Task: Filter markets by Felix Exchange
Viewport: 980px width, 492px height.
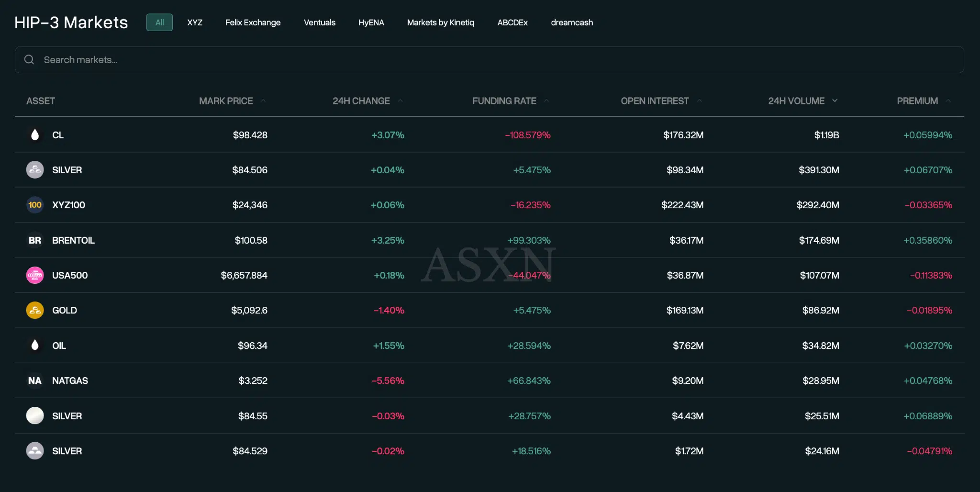Action: click(x=253, y=22)
